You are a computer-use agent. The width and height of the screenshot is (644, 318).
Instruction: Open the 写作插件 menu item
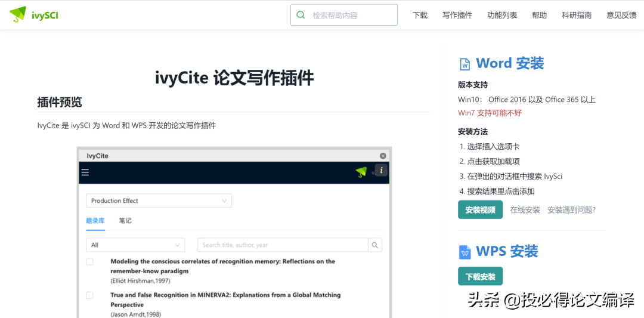click(457, 15)
